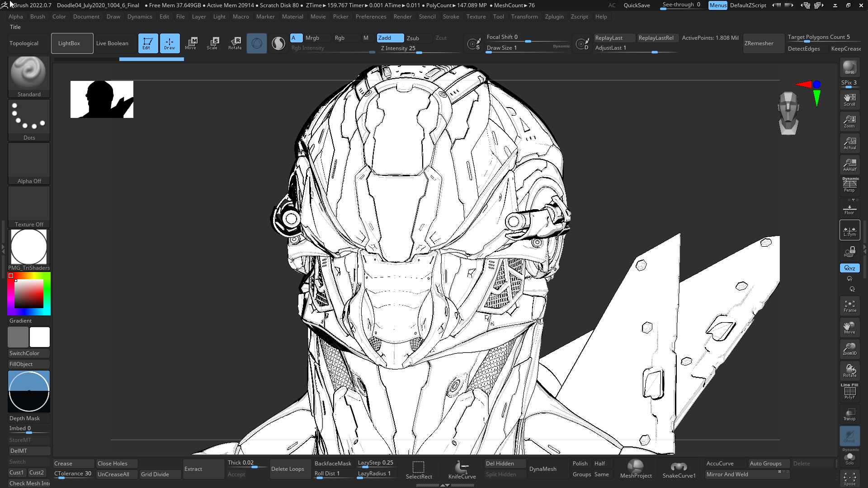Open the Render menu
The image size is (868, 488).
click(x=402, y=17)
